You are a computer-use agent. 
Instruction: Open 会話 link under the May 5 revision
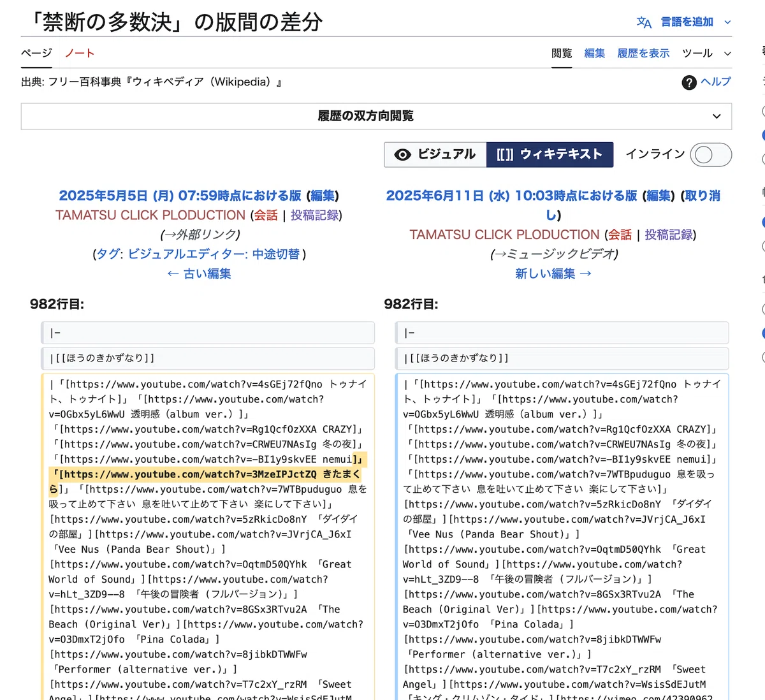[x=266, y=215]
